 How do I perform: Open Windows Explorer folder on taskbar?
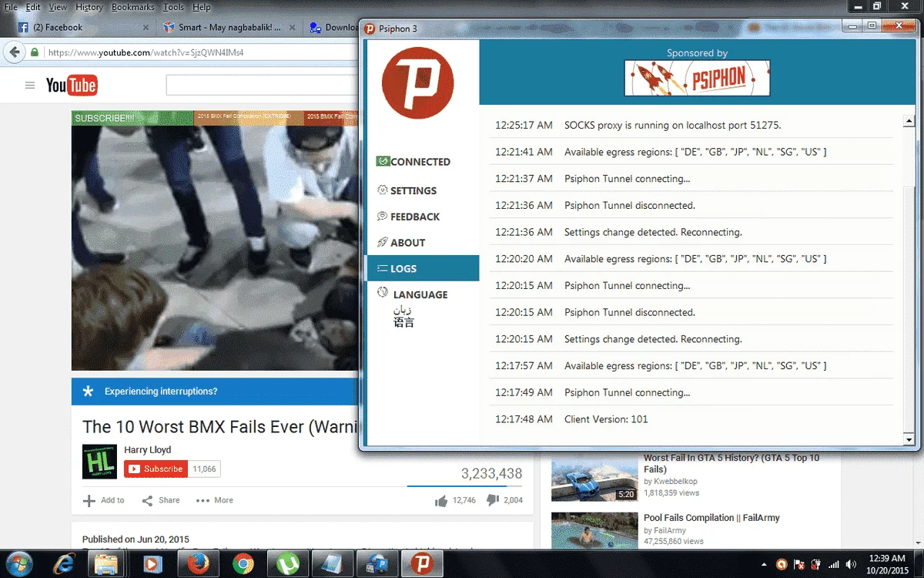(105, 564)
